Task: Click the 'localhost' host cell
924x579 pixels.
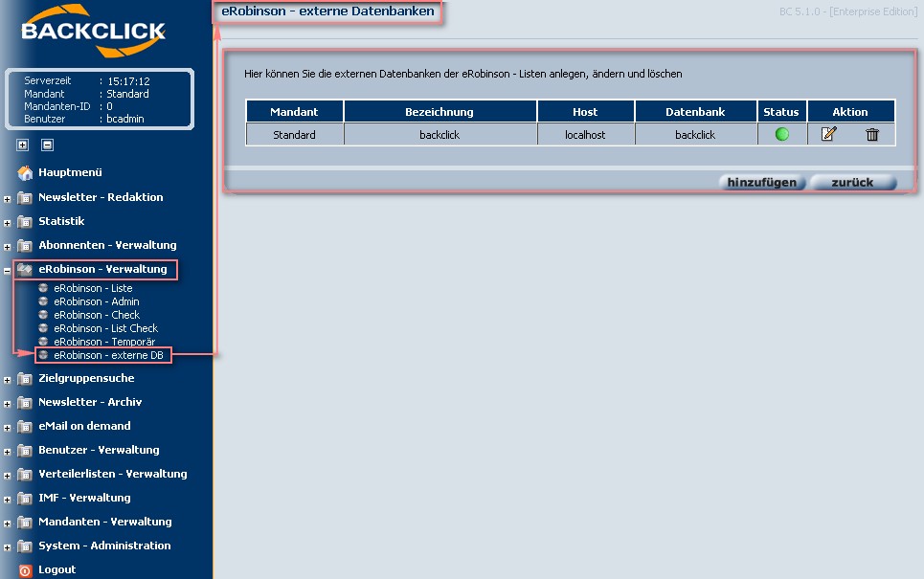Action: click(x=585, y=135)
